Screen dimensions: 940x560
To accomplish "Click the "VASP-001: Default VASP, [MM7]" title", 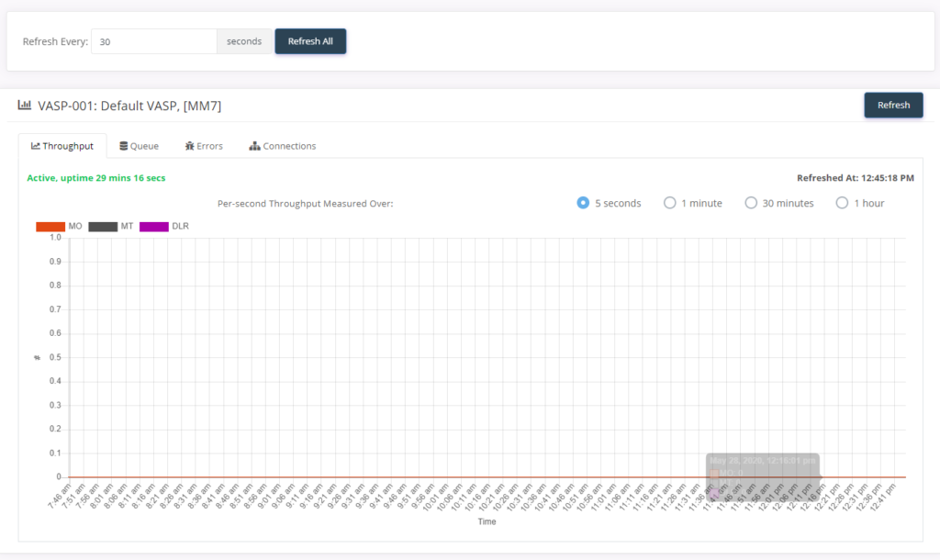I will click(x=129, y=106).
